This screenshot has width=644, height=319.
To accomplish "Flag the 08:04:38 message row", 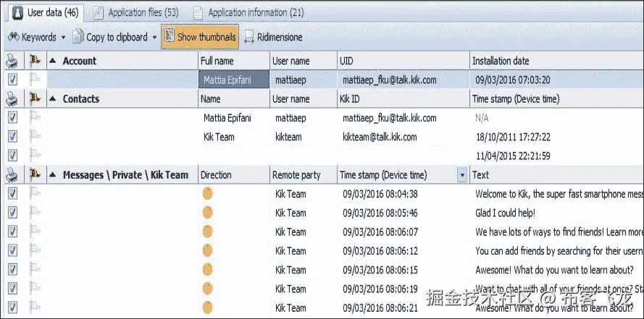I will [x=35, y=192].
